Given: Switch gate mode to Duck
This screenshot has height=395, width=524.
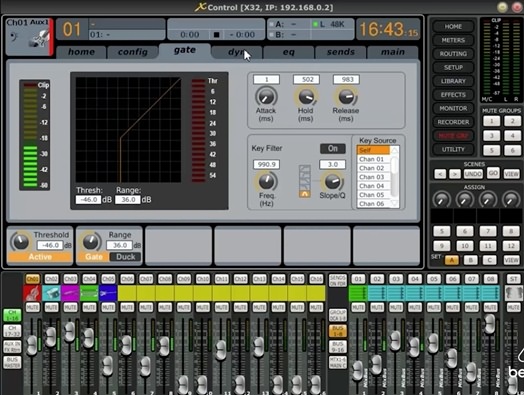Looking at the screenshot, I should coord(126,257).
